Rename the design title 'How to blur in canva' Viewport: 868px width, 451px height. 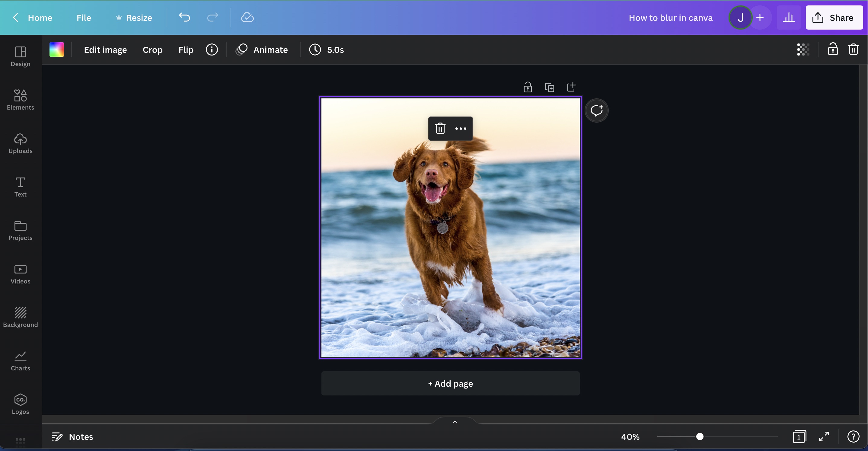tap(670, 18)
